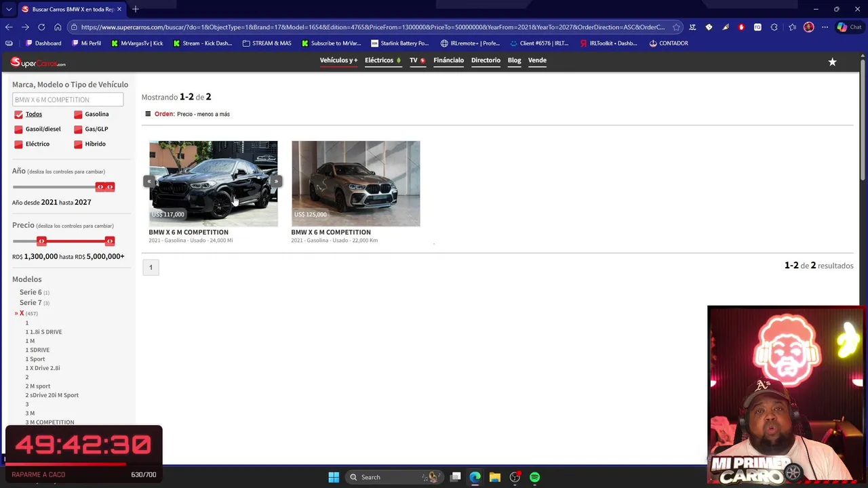Click the price slider minimum handle
Image resolution: width=868 pixels, height=488 pixels.
pyautogui.click(x=41, y=241)
